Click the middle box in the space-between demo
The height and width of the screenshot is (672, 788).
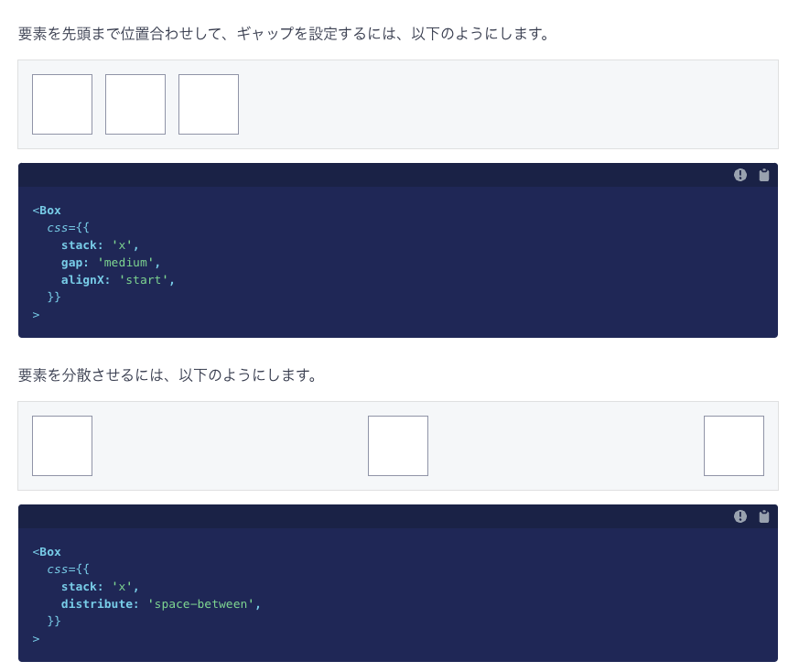click(x=397, y=446)
